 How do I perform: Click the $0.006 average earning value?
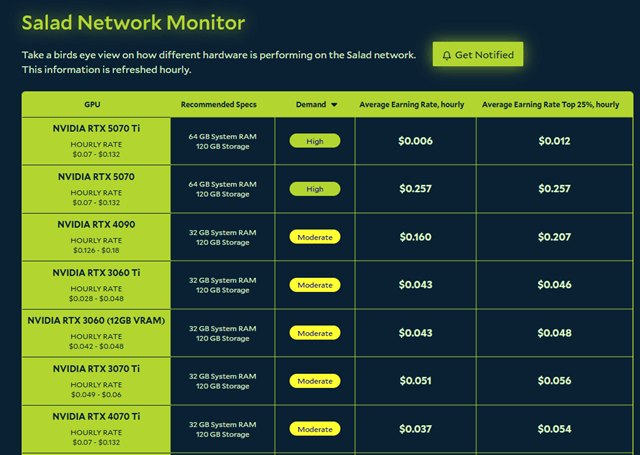click(x=416, y=141)
